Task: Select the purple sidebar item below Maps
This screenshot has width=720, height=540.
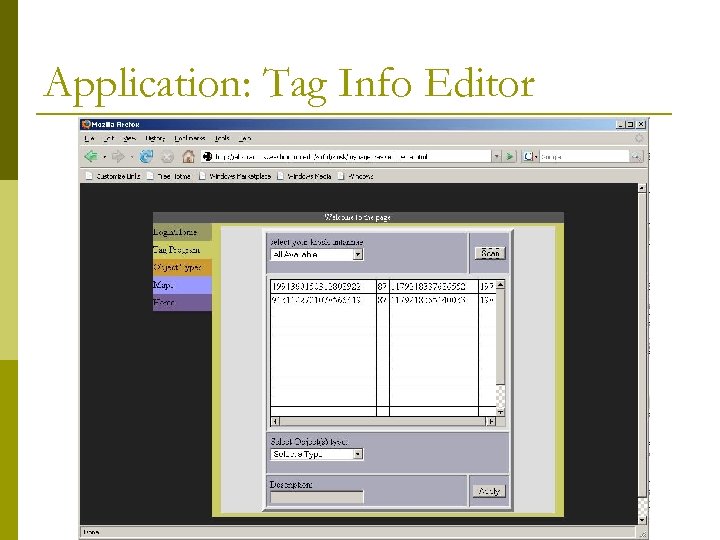Action: point(182,303)
